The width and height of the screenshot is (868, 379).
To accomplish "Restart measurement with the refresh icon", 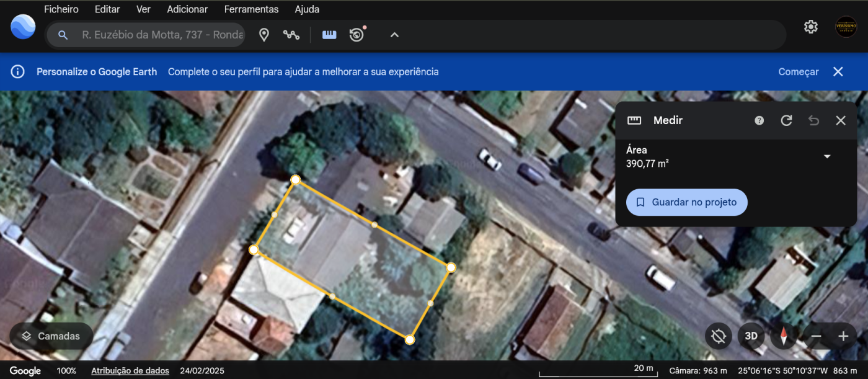I will click(x=786, y=120).
